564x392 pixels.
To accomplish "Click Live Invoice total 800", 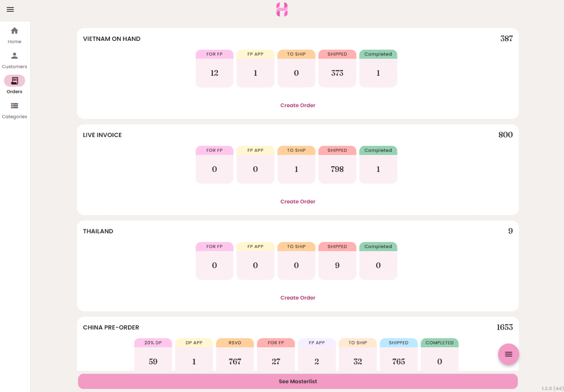I will (505, 135).
